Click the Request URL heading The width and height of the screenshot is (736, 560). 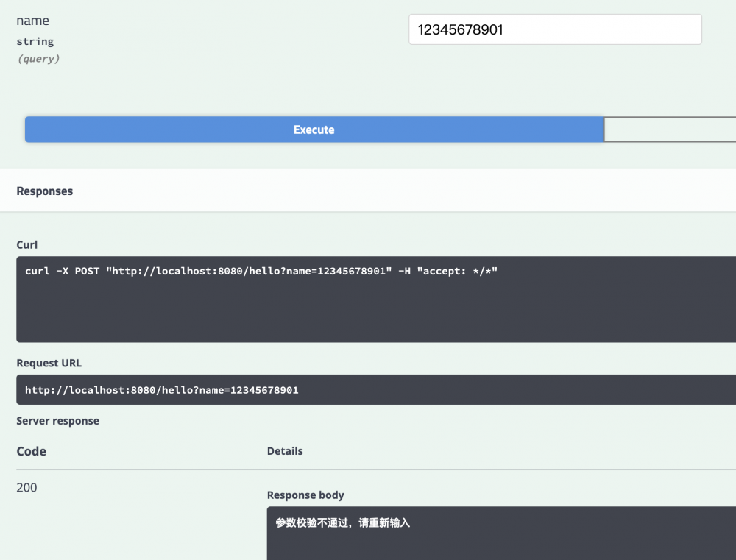coord(49,363)
